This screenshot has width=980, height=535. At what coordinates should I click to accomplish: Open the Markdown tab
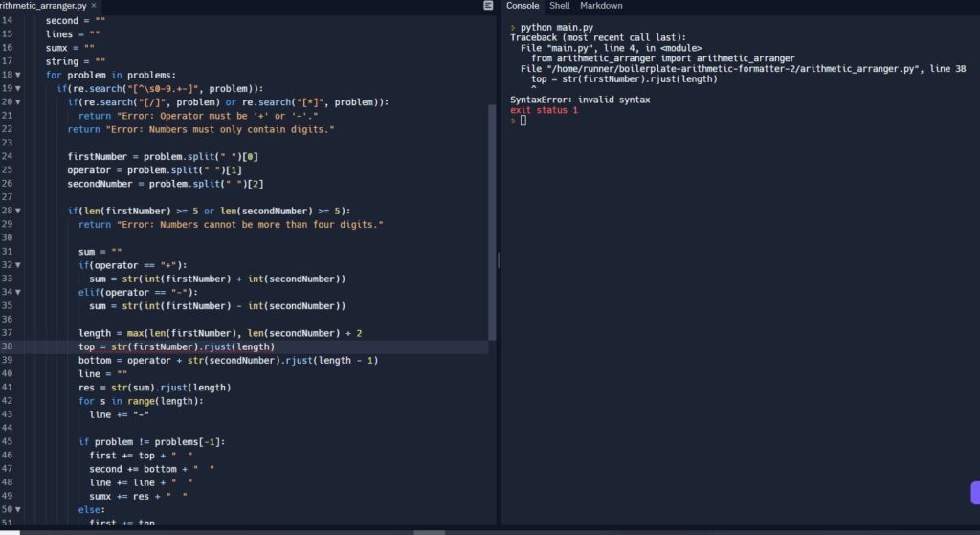601,6
